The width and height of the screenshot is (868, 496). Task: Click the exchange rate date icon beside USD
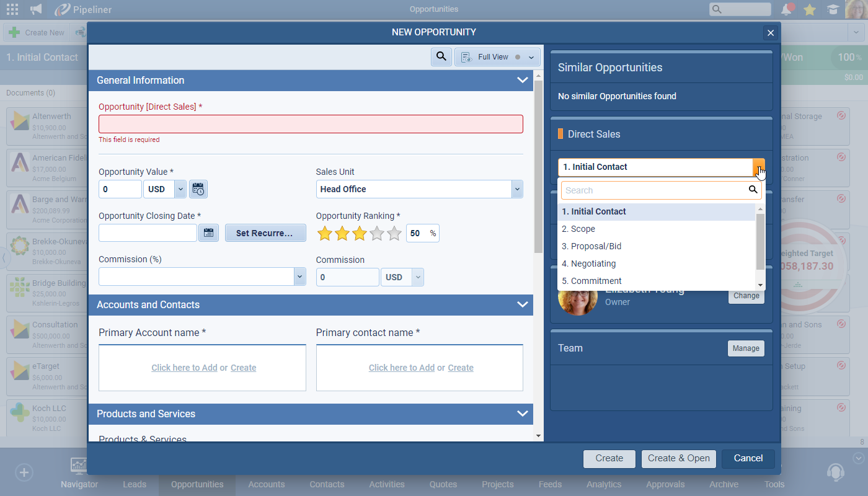coord(198,190)
